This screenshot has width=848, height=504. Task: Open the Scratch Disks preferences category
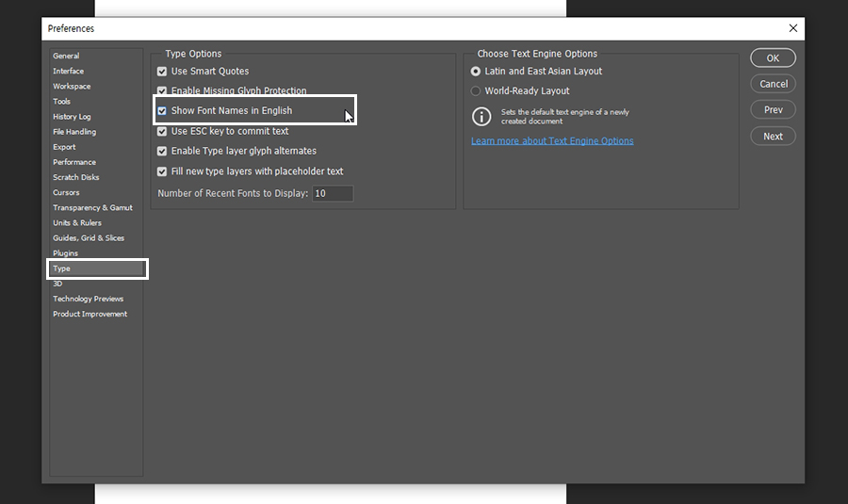click(75, 177)
